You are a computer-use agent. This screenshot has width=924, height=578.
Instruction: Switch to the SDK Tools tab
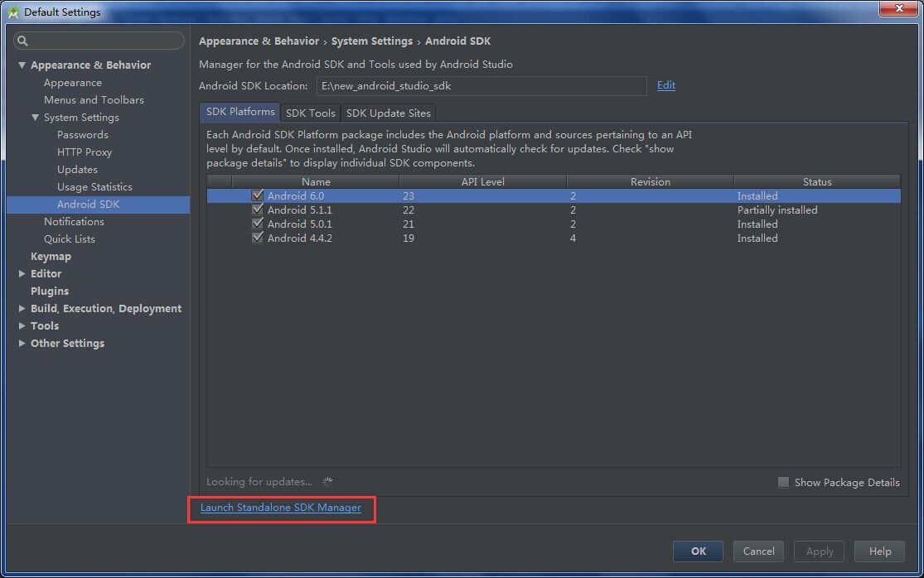click(310, 113)
